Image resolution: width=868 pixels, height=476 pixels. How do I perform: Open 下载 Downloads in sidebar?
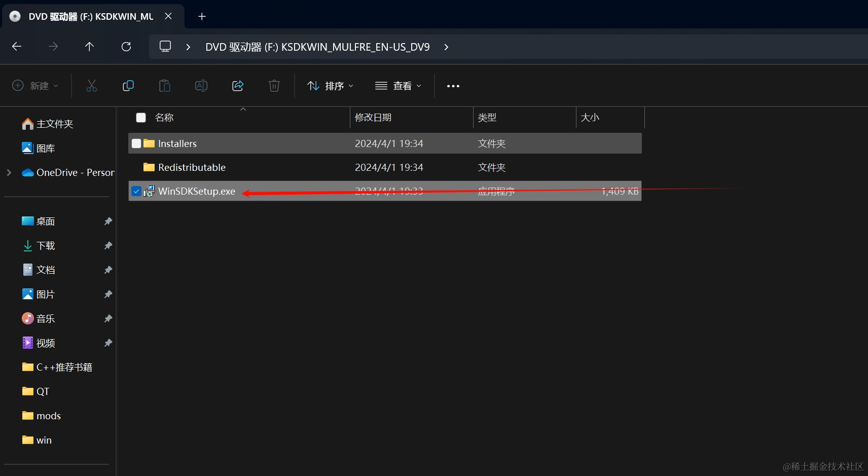39,245
